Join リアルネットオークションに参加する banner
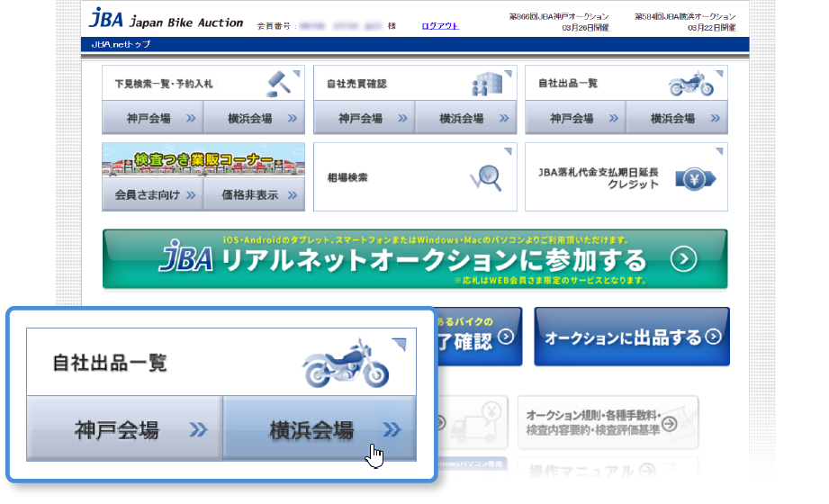The width and height of the screenshot is (829, 504). [x=415, y=258]
